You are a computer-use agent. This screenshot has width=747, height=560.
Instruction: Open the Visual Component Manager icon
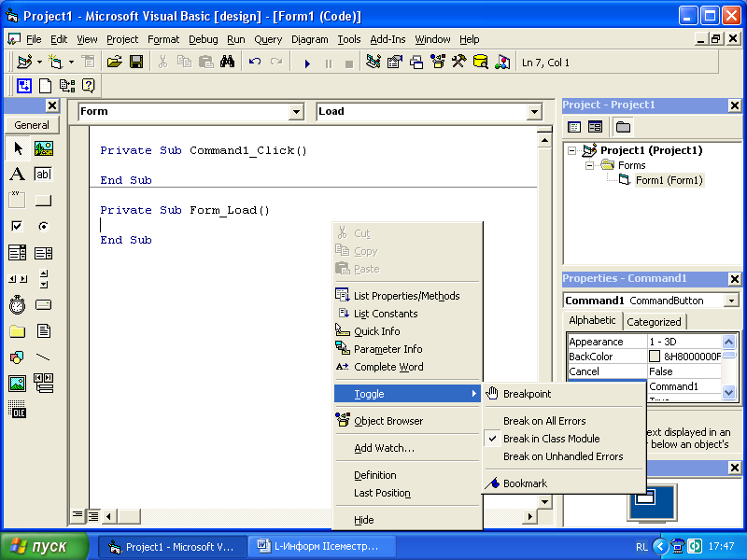coord(502,62)
